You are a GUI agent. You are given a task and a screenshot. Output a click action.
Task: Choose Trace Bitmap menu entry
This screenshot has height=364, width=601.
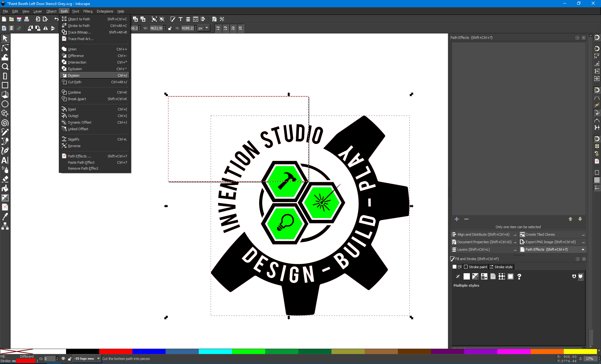(95, 32)
